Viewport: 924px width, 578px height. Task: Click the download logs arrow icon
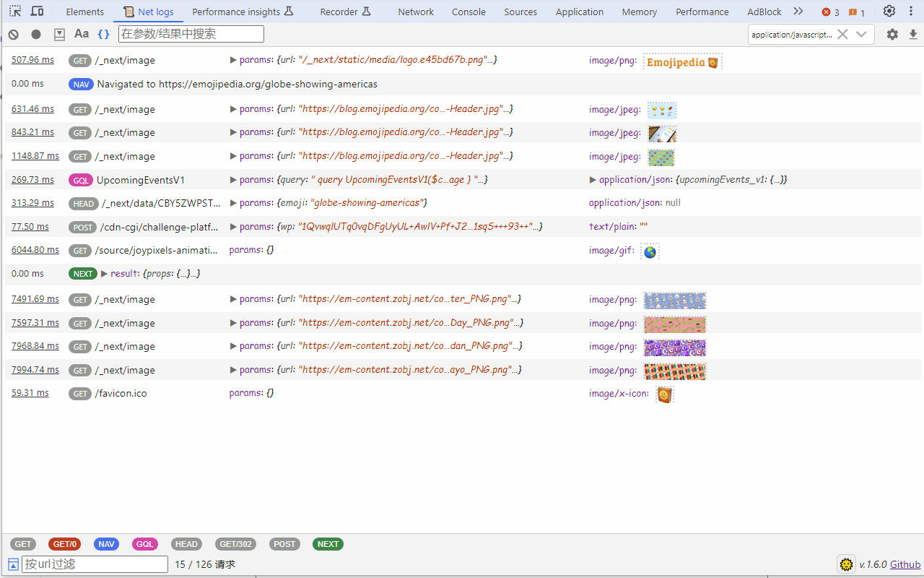[912, 34]
